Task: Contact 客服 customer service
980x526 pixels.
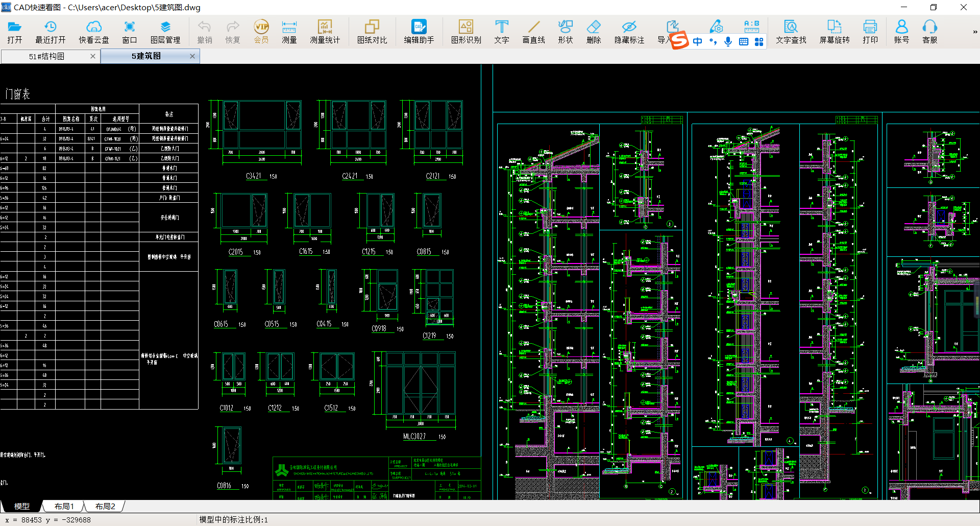Action: tap(930, 32)
